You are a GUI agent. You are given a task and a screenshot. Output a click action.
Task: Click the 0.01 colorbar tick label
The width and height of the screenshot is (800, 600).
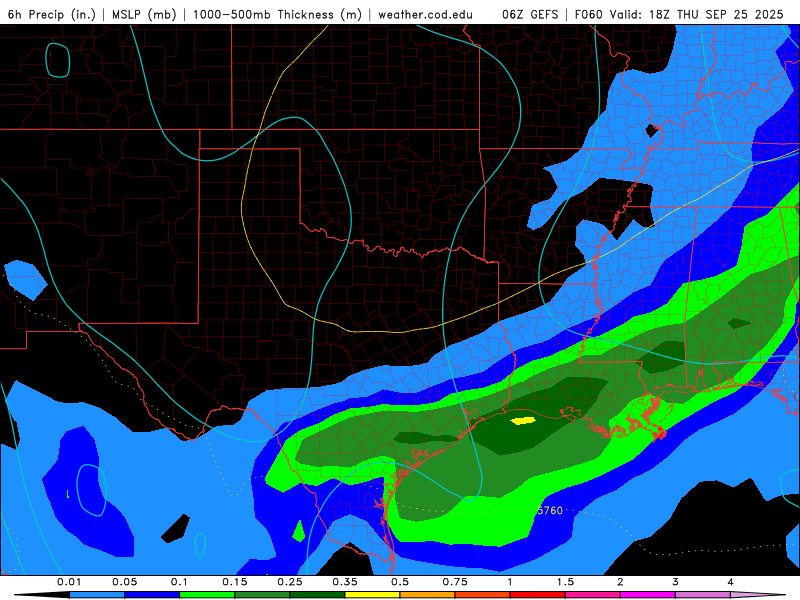click(69, 582)
